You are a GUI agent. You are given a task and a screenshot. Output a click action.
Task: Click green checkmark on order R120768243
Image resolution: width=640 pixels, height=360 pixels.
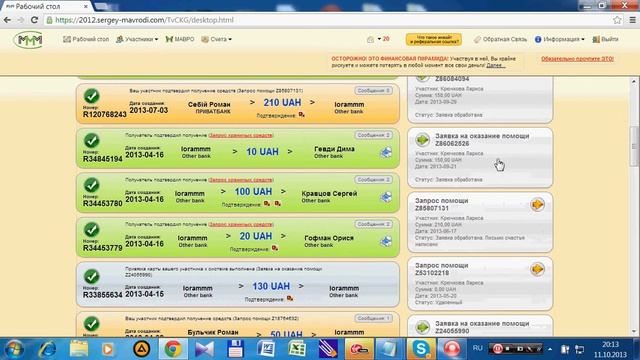pos(91,96)
